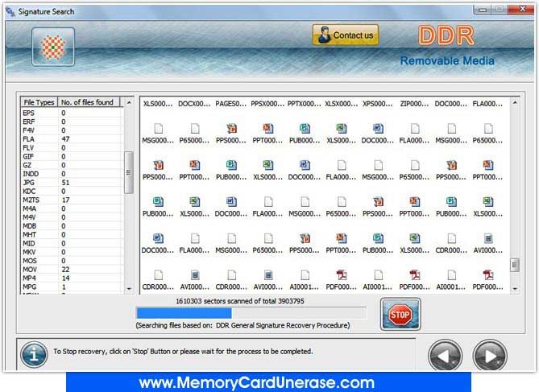
Task: Click the ZIP000... file label
Action: pos(414,104)
